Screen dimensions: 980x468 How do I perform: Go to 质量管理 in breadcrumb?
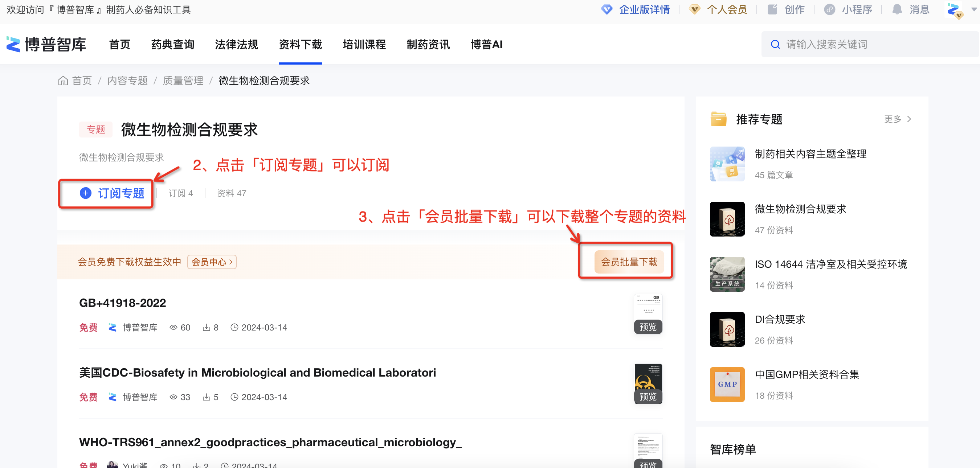coord(183,81)
